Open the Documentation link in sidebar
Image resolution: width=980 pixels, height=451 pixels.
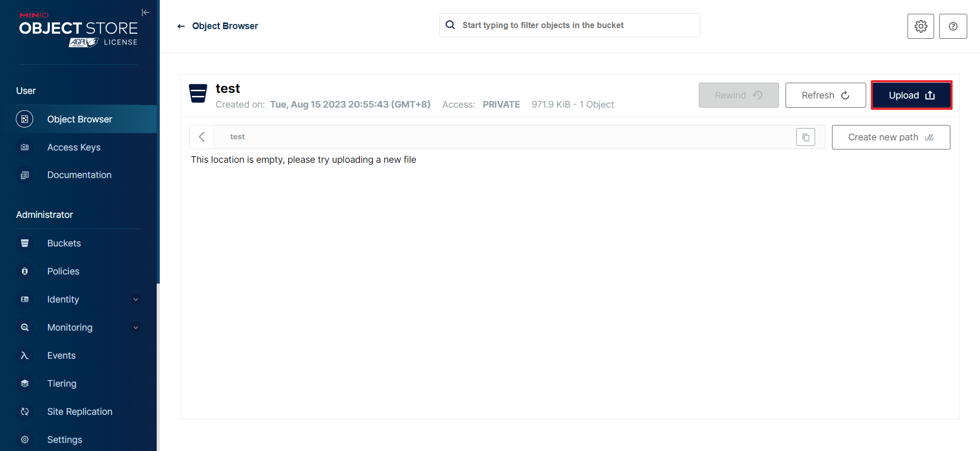(79, 175)
